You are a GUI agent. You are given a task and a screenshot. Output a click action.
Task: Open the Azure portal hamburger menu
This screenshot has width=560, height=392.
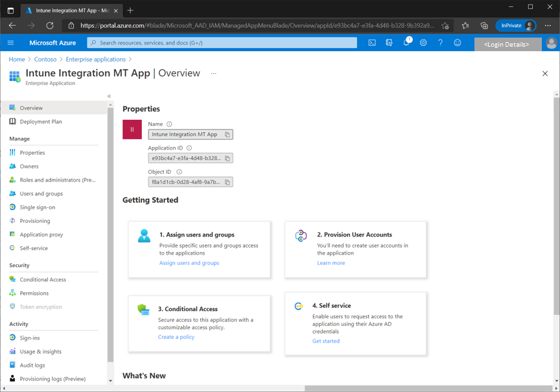pos(11,43)
